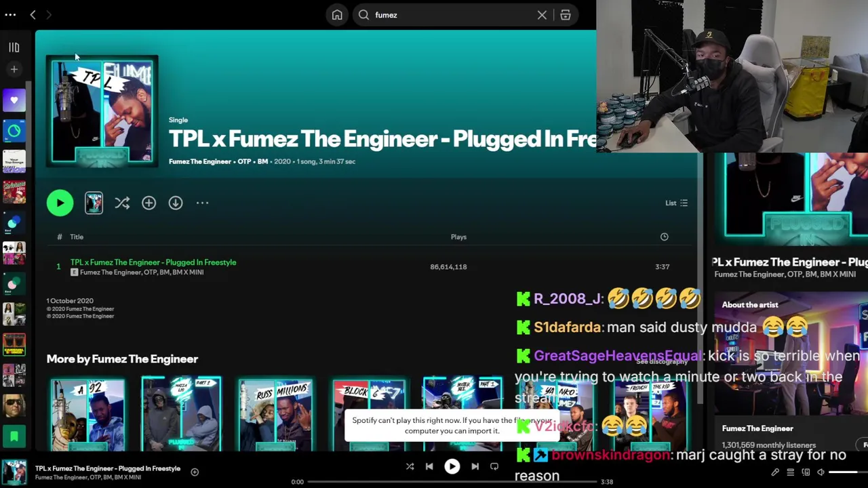Image resolution: width=868 pixels, height=488 pixels.
Task: Play the single with green play button
Action: point(60,203)
